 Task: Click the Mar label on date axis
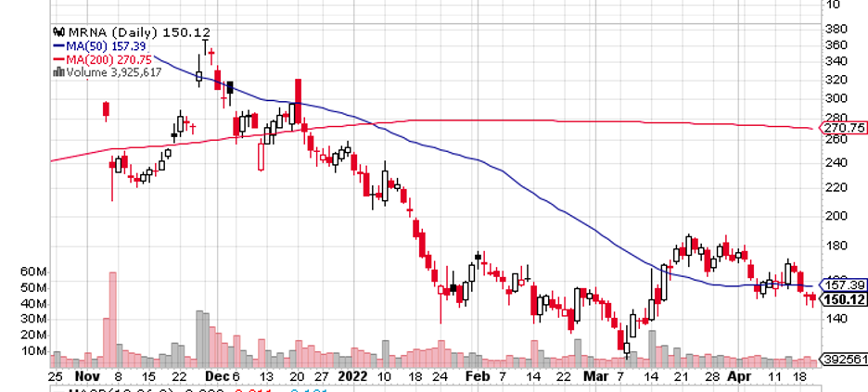pyautogui.click(x=597, y=376)
